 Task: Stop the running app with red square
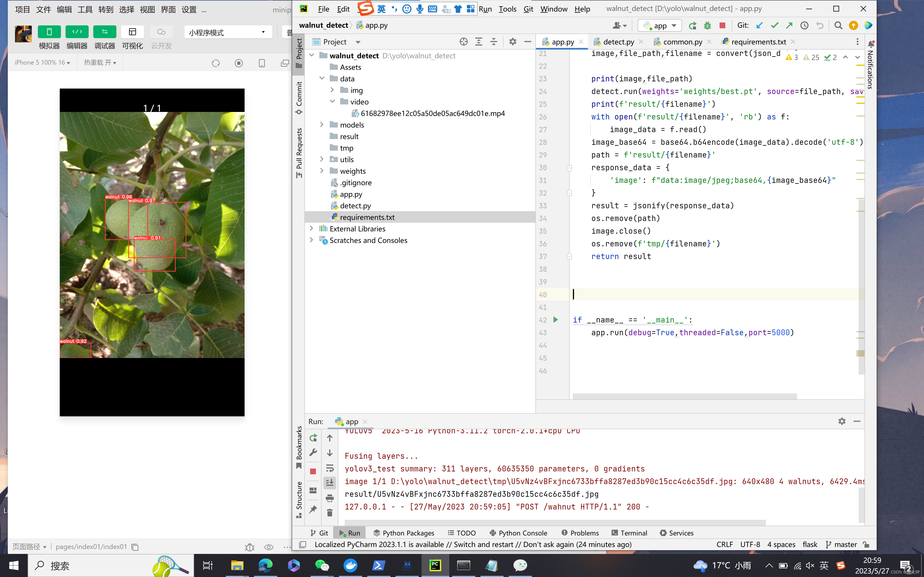pyautogui.click(x=722, y=26)
